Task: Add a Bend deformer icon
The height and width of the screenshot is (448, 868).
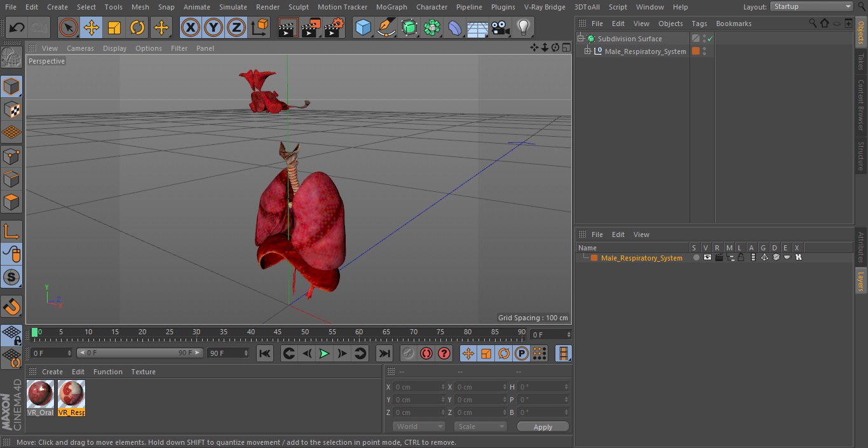Action: pyautogui.click(x=455, y=27)
